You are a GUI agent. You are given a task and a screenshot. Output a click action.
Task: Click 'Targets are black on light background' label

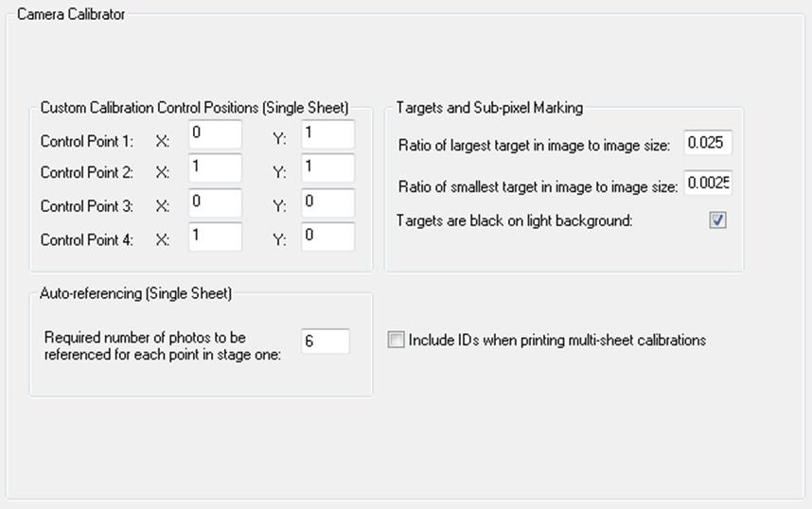point(514,220)
